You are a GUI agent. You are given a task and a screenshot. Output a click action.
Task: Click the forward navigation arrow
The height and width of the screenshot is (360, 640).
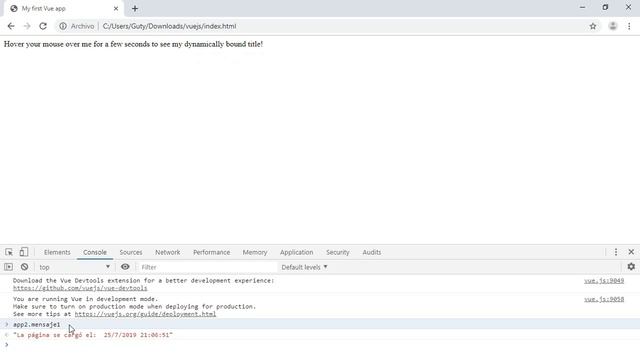point(27,26)
